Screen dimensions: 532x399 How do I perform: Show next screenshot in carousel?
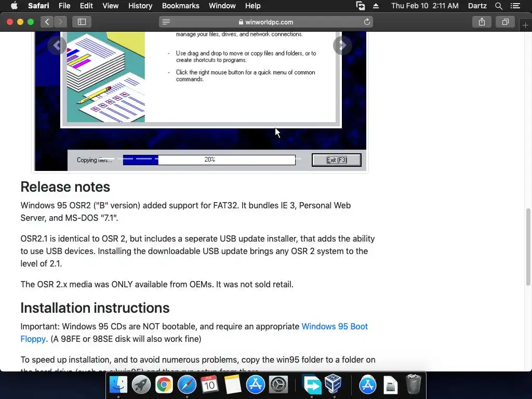tap(342, 45)
